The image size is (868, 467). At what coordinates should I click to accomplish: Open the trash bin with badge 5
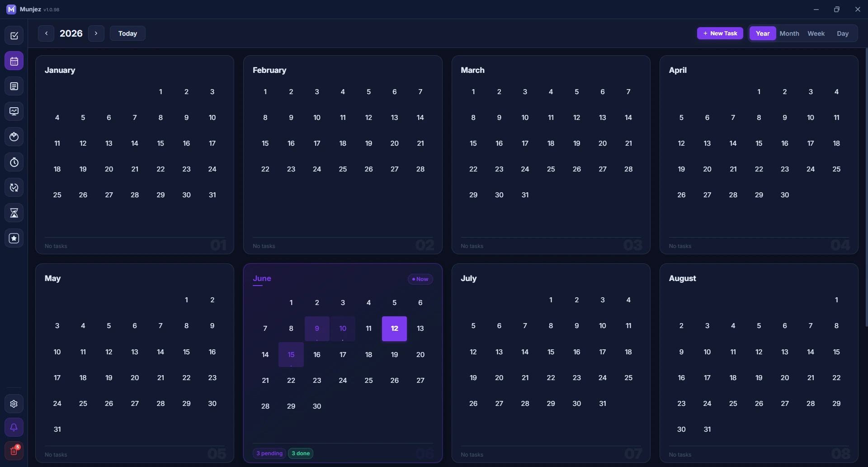tap(14, 451)
